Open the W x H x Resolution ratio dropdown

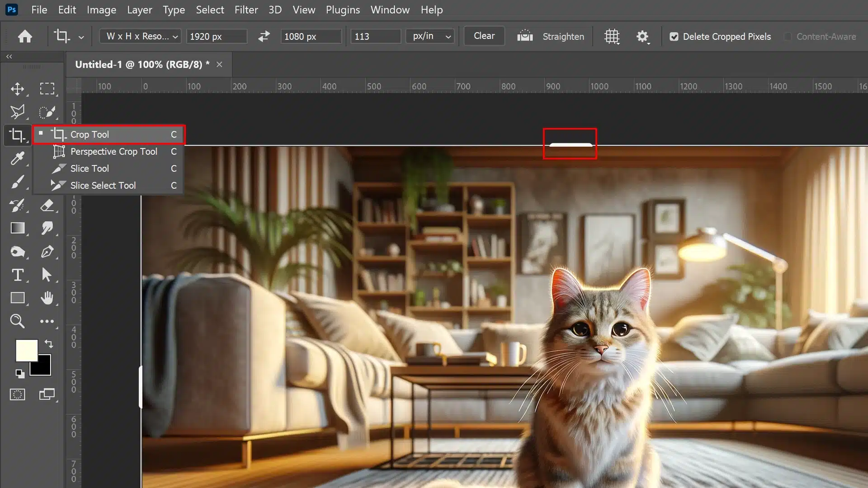point(141,36)
